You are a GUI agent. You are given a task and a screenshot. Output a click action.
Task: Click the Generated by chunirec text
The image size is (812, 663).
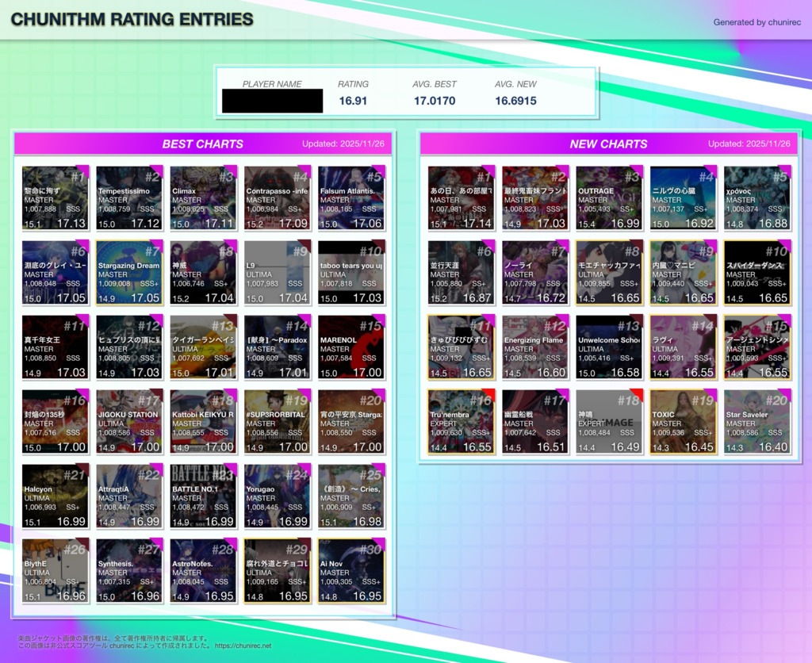(756, 22)
